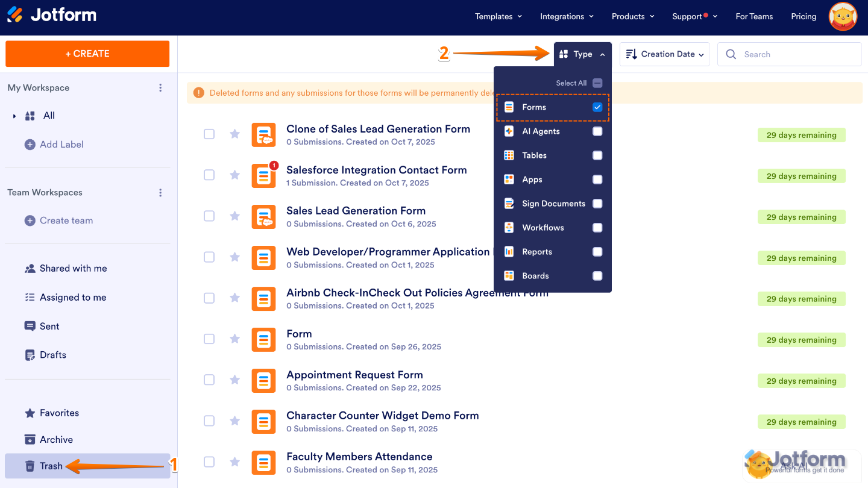Check the Workflows type checkbox
Image resolution: width=868 pixels, height=488 pixels.
(x=597, y=228)
